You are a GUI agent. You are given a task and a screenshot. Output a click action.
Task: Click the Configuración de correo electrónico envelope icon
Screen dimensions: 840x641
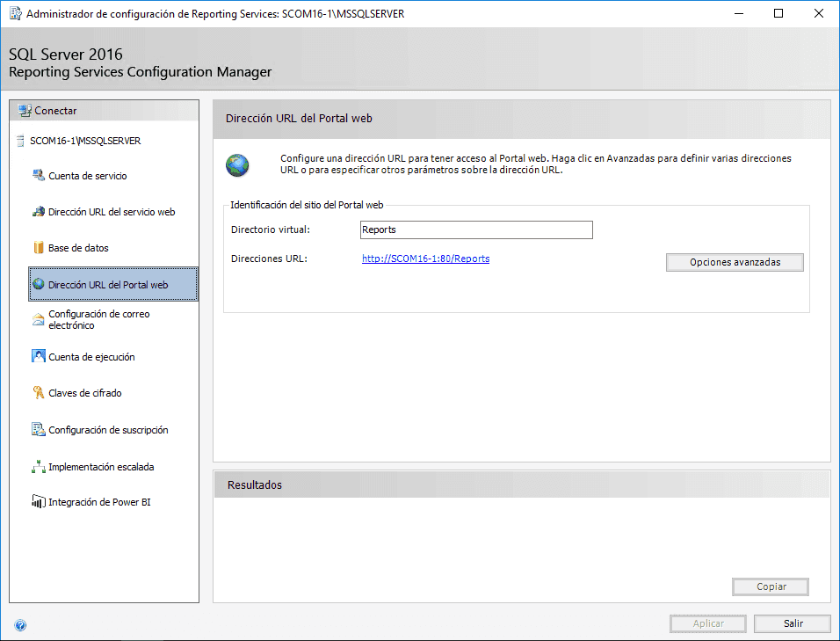[38, 319]
